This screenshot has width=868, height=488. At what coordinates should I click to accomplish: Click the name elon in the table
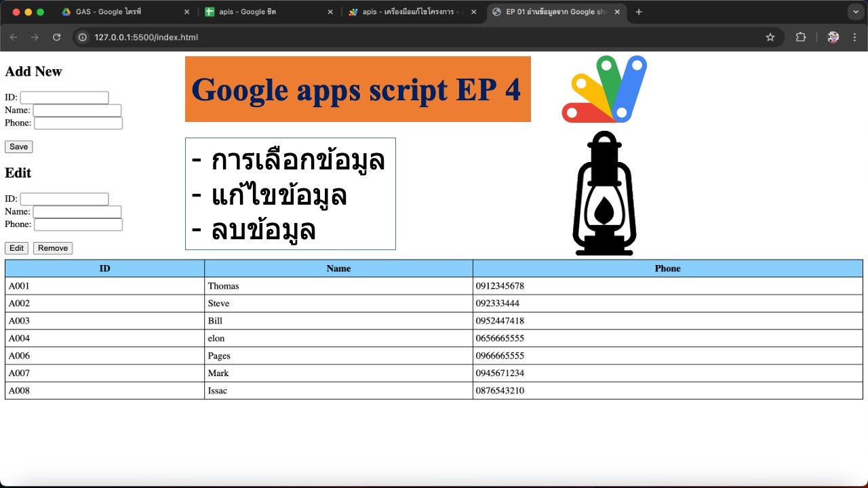point(216,338)
